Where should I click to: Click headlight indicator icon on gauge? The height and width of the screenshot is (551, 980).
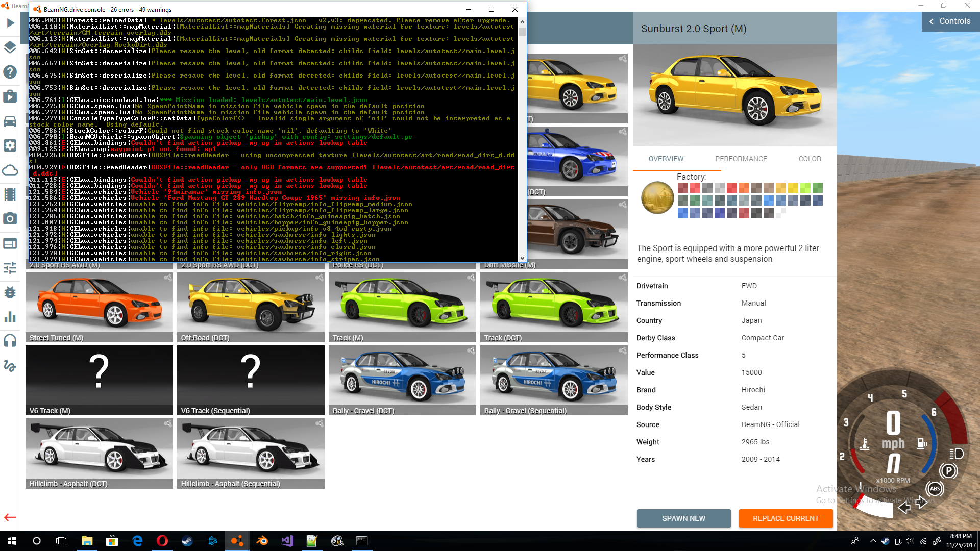pos(956,454)
